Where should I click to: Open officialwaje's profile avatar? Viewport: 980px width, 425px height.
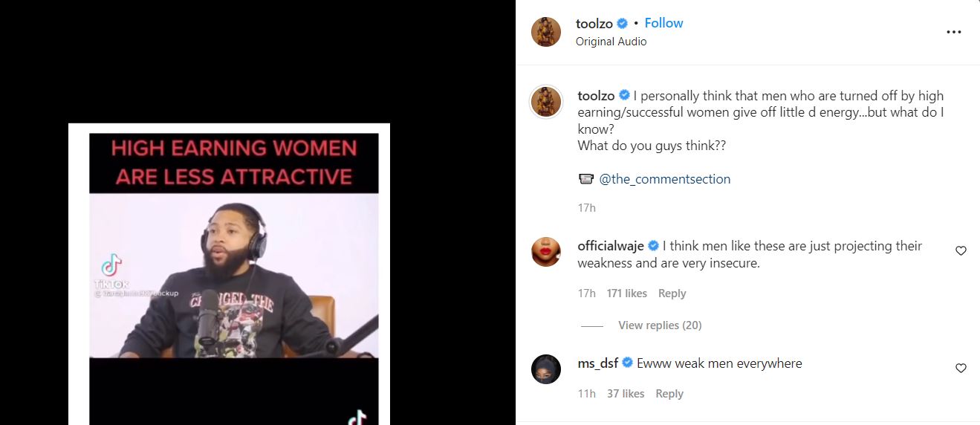(x=546, y=252)
